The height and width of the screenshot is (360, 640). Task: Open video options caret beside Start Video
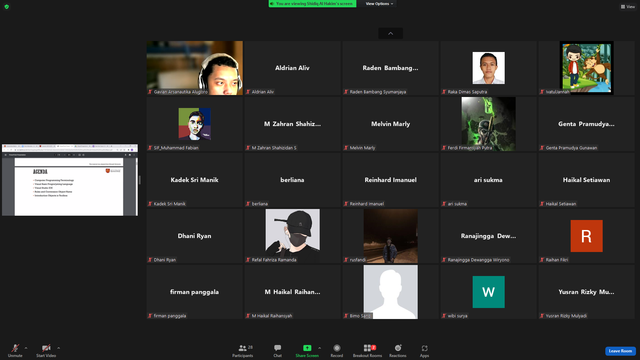click(59, 348)
